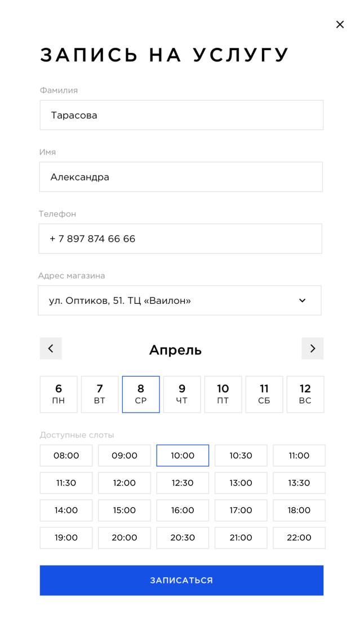364x637 pixels.
Task: Choose the 08:00 time slot
Action: point(66,455)
